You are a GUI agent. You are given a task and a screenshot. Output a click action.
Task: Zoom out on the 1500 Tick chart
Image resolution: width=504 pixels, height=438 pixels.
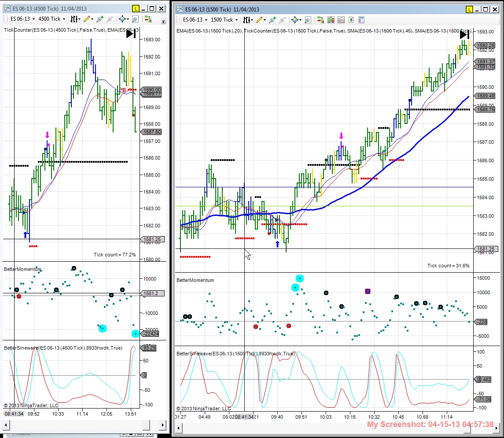283,20
